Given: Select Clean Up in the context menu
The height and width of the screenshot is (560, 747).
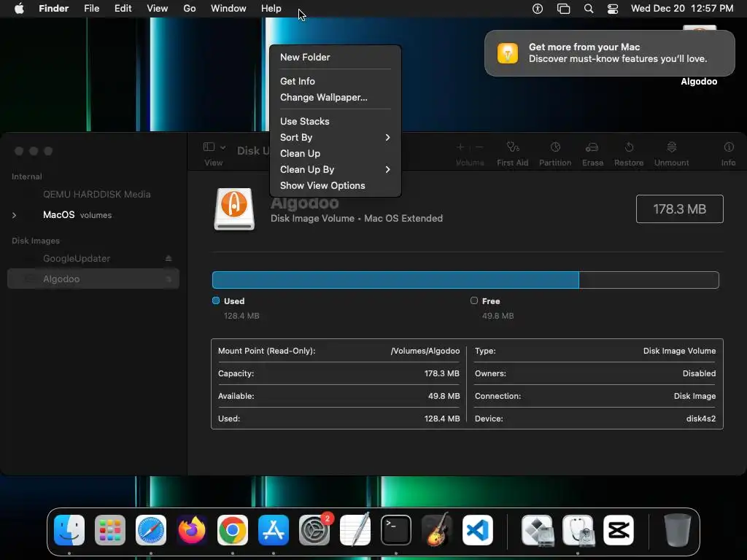Looking at the screenshot, I should point(336,153).
